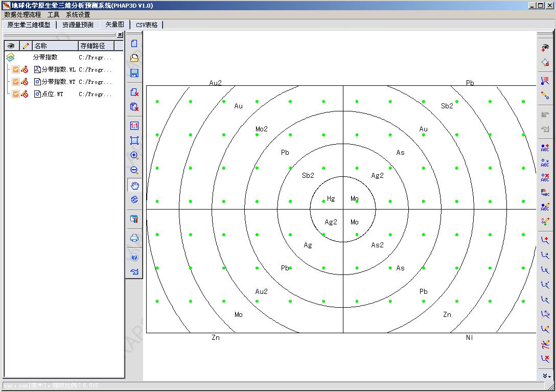The height and width of the screenshot is (392, 556).
Task: Click the stacked-pages red X remove-all icon
Action: (134, 107)
